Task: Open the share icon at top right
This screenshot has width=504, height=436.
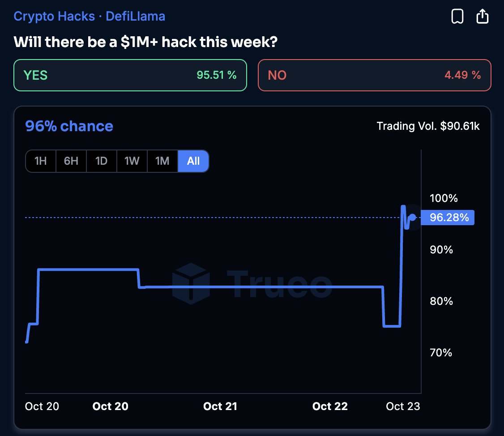Action: click(482, 16)
